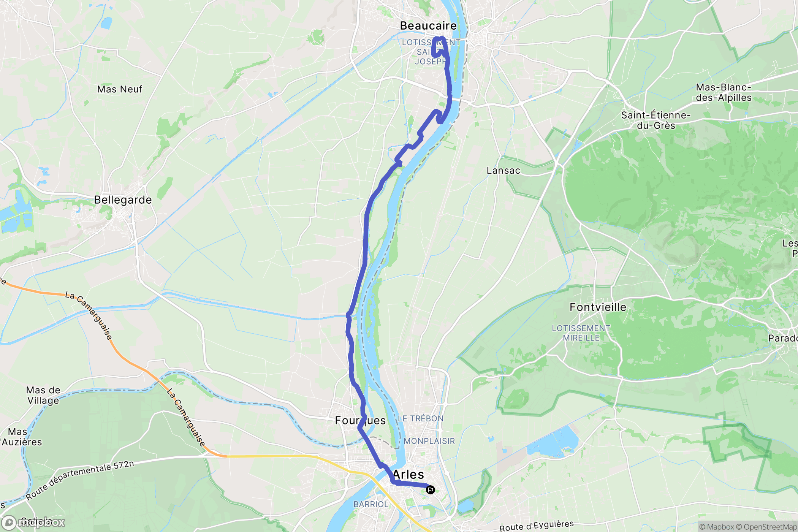Click the Barriol neighborhood label
Image resolution: width=798 pixels, height=532 pixels.
click(371, 504)
